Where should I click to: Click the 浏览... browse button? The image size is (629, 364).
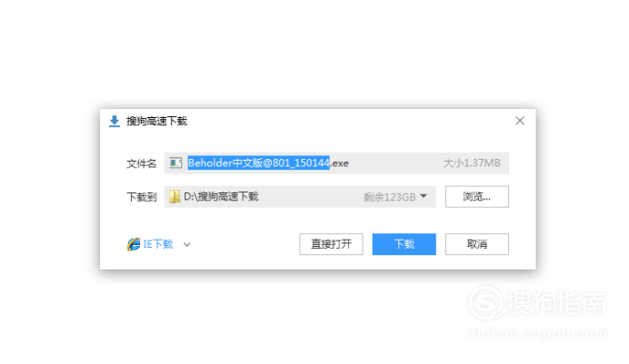477,197
